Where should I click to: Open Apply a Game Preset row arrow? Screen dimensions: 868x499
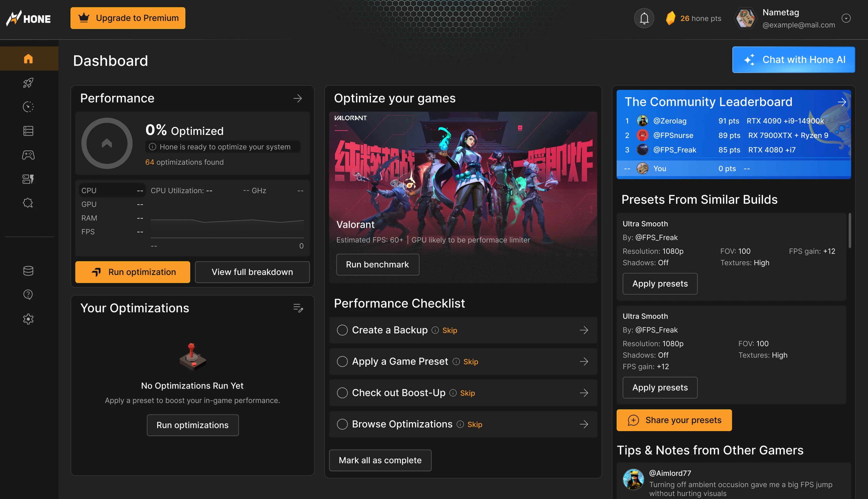[x=584, y=361]
